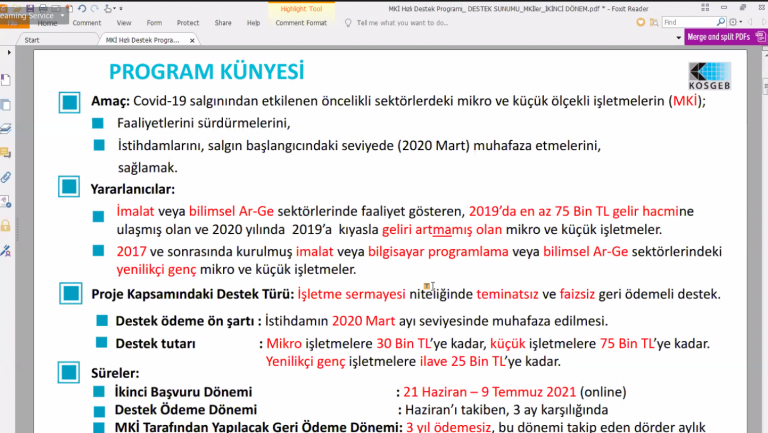
Task: Open the Pages thumbnail panel
Action: [x=6, y=105]
